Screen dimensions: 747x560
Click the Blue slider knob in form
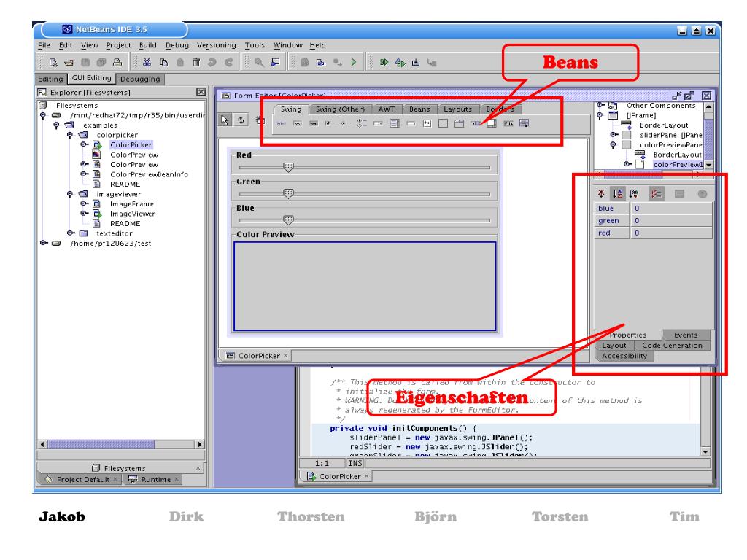click(288, 219)
